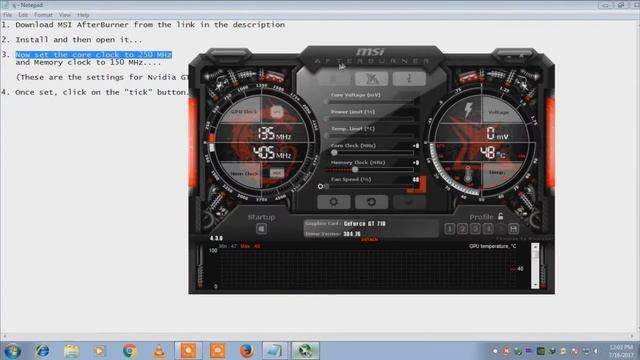This screenshot has height=360, width=640.
Task: Toggle apply overclocking at Windows startup
Action: [x=261, y=229]
